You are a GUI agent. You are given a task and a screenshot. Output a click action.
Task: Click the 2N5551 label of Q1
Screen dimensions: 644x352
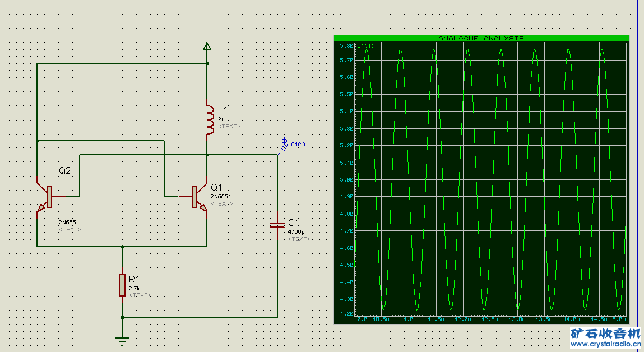pos(221,196)
